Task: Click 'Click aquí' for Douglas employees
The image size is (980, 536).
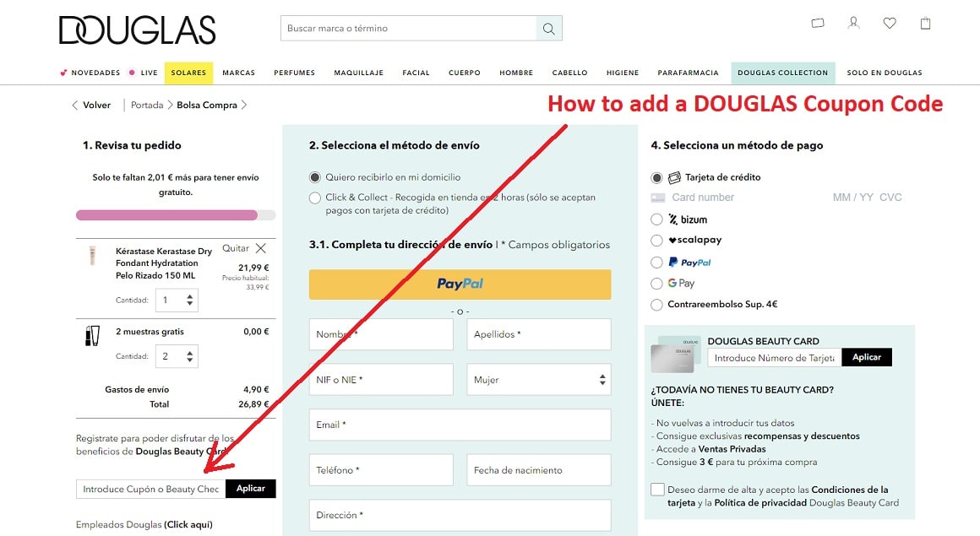Action: (188, 524)
